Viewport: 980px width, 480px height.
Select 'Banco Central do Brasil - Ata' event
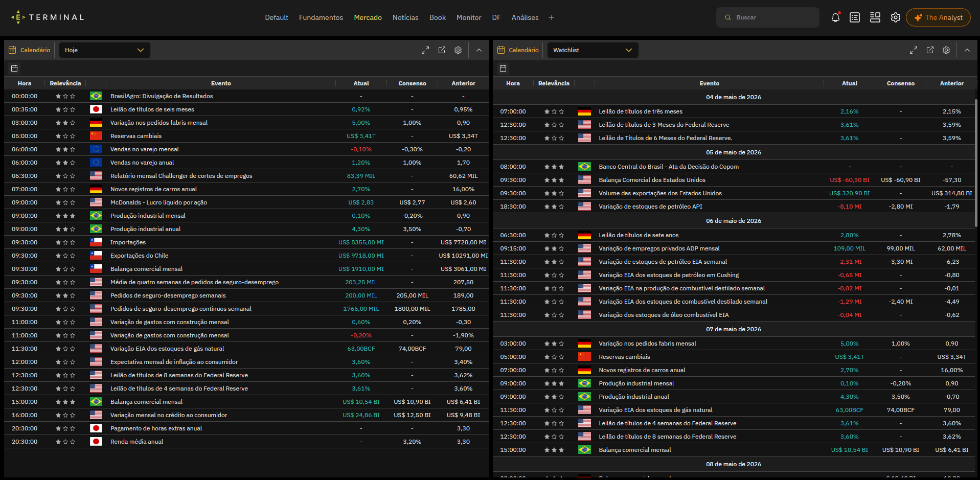click(669, 167)
